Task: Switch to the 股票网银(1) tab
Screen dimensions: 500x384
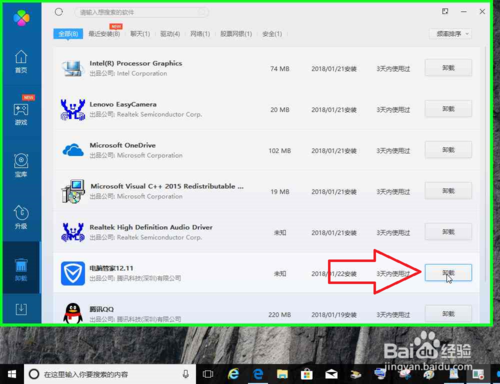Action: (x=236, y=34)
